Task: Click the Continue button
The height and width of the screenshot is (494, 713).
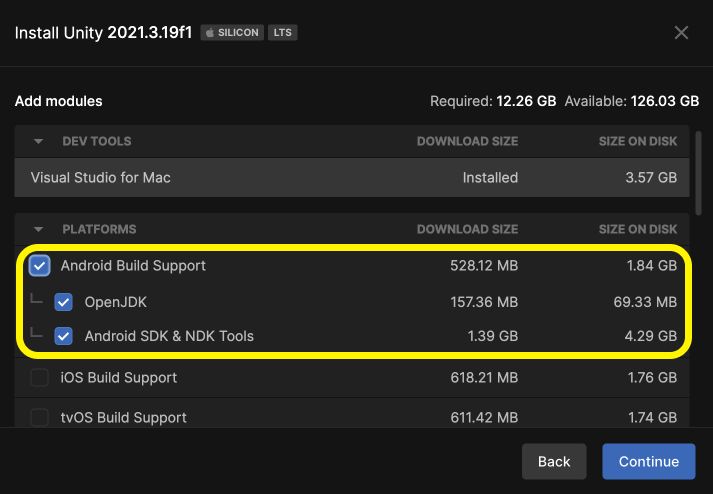Action: point(649,461)
